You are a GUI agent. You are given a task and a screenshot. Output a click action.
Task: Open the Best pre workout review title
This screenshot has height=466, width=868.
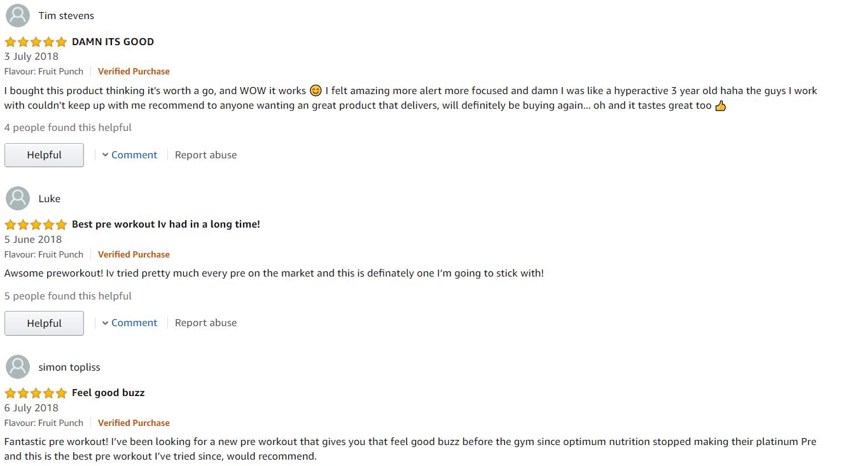click(x=166, y=224)
